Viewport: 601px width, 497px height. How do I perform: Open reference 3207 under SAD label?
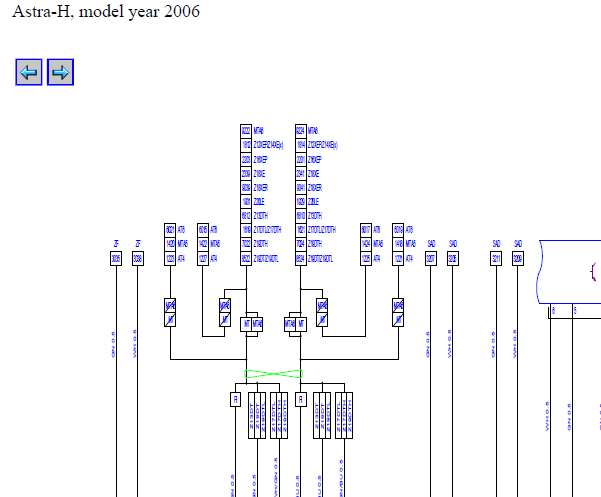[x=431, y=259]
